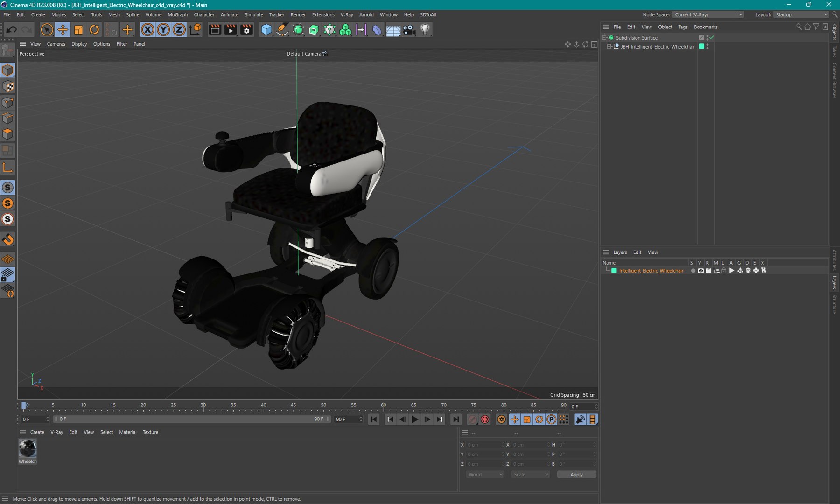Viewport: 840px width, 504px height.
Task: Open the Layout Startup dropdown
Action: [801, 15]
